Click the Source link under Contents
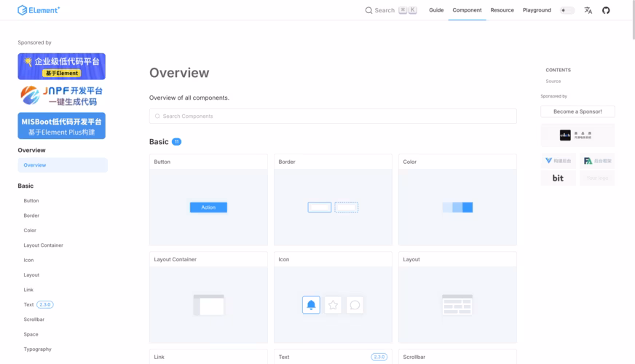The image size is (635, 364). pyautogui.click(x=553, y=82)
